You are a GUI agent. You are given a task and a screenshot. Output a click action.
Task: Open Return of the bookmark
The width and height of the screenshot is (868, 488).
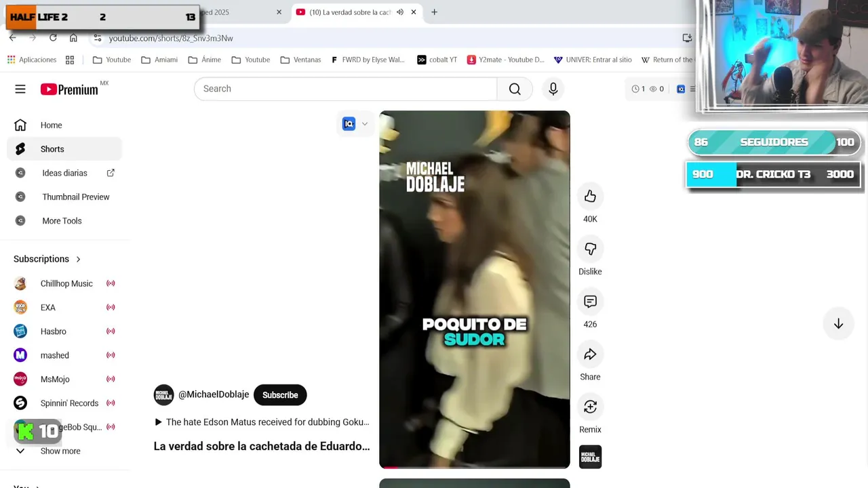(x=667, y=60)
